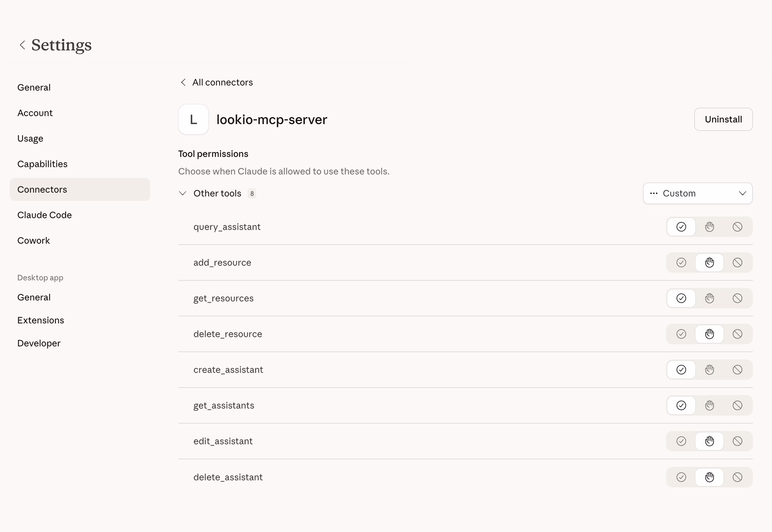This screenshot has width=772, height=532.
Task: Open the Custom permissions dropdown
Action: [x=698, y=193]
